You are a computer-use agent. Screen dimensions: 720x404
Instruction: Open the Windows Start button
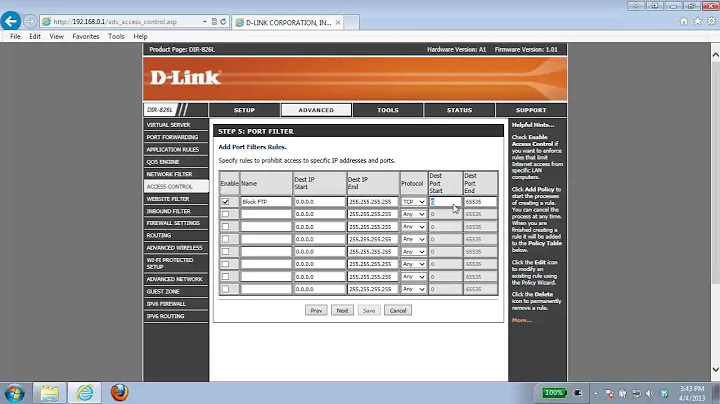click(x=14, y=393)
